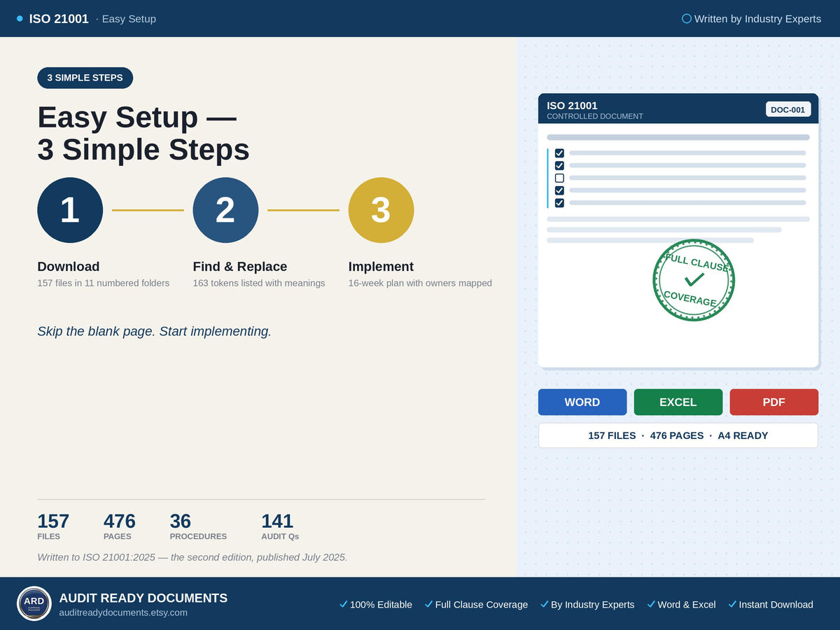This screenshot has width=840, height=630.
Task: Check the empty third checkbox in the document
Action: tap(559, 178)
